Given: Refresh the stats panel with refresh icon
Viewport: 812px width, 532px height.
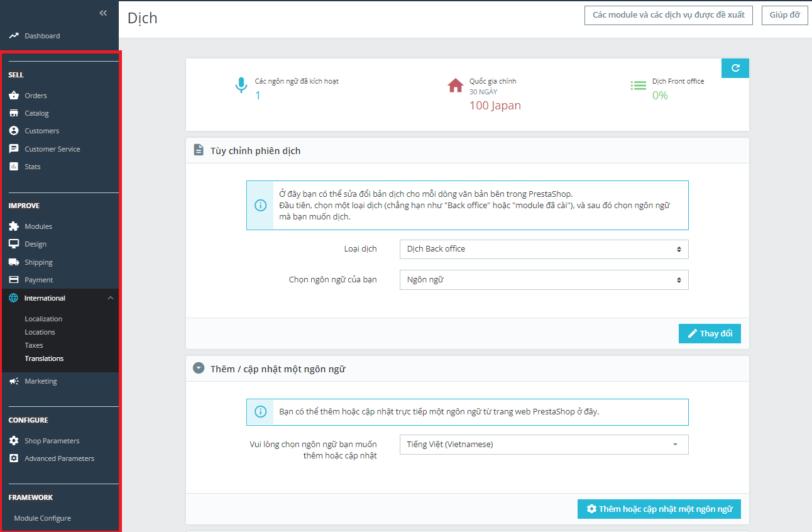Looking at the screenshot, I should click(735, 69).
